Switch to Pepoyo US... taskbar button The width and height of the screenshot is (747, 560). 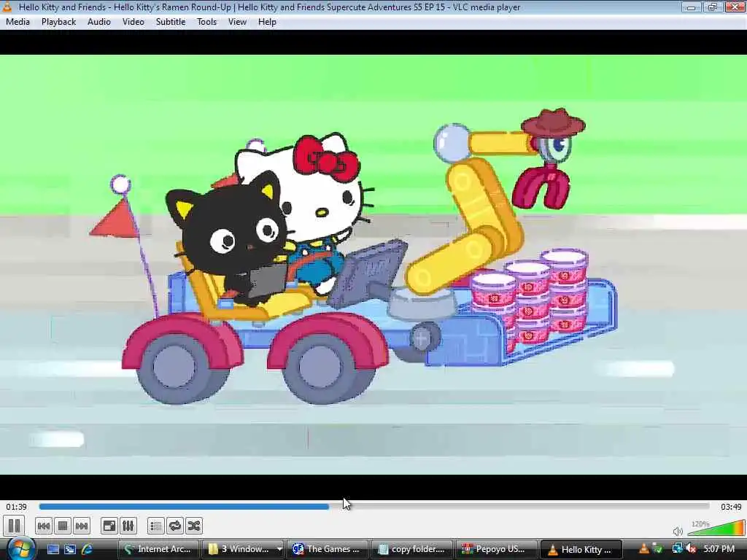[497, 549]
